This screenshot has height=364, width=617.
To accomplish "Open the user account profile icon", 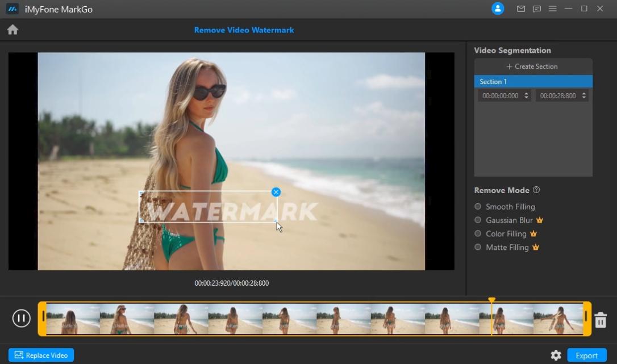I will (x=498, y=9).
